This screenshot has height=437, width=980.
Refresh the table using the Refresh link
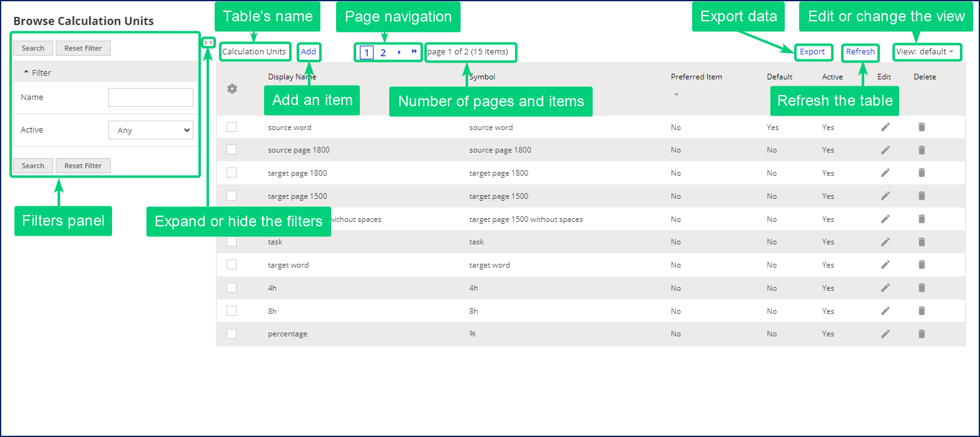point(860,52)
